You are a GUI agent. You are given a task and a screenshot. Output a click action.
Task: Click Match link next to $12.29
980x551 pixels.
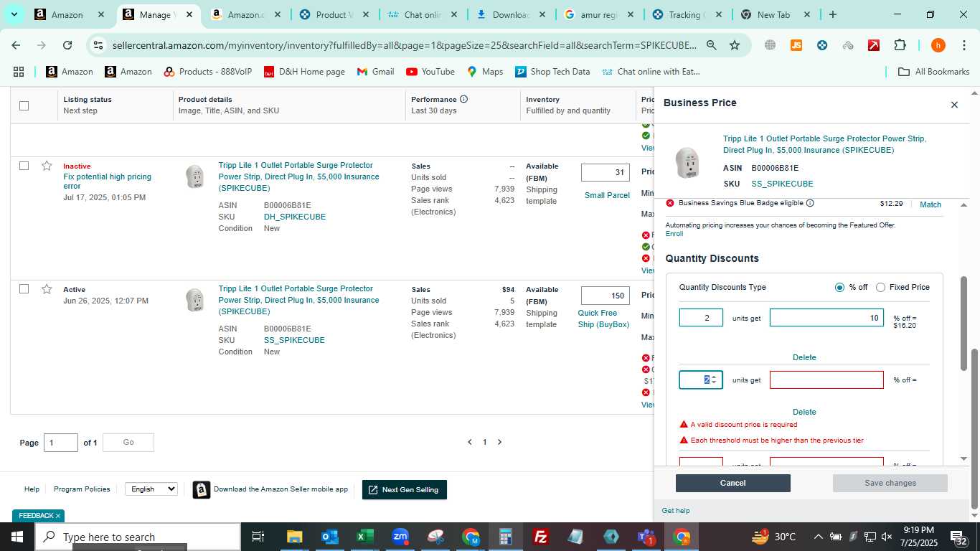pos(930,204)
